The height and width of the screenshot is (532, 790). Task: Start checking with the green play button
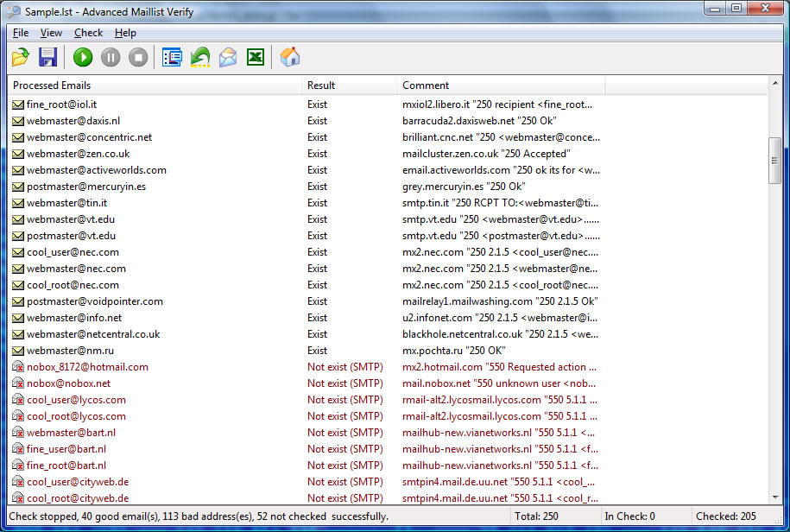pyautogui.click(x=83, y=58)
